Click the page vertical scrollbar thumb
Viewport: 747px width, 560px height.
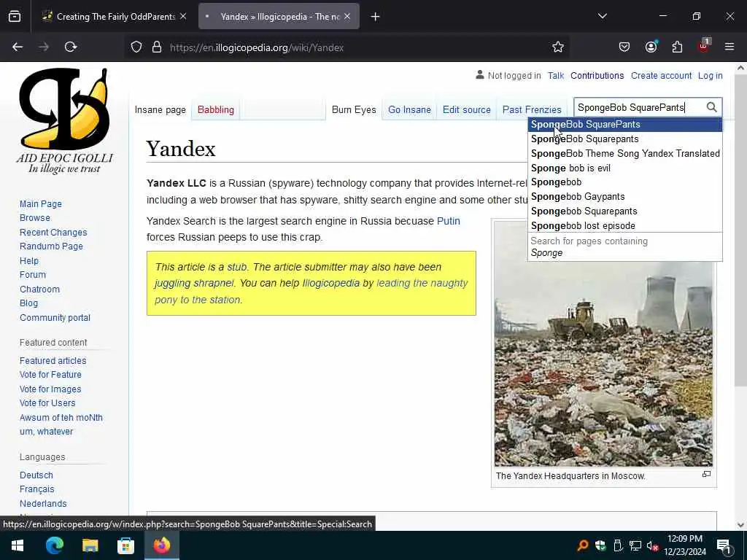740,228
